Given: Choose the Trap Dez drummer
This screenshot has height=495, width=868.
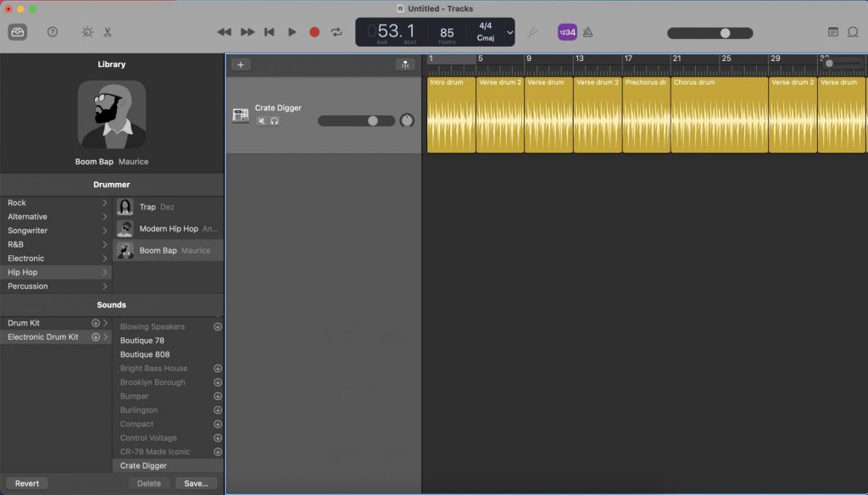Looking at the screenshot, I should 169,207.
